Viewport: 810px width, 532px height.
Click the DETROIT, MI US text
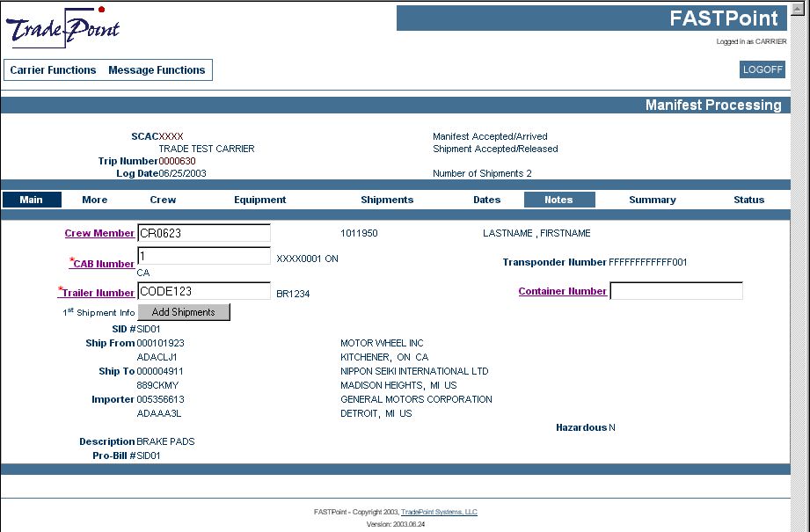click(x=376, y=413)
